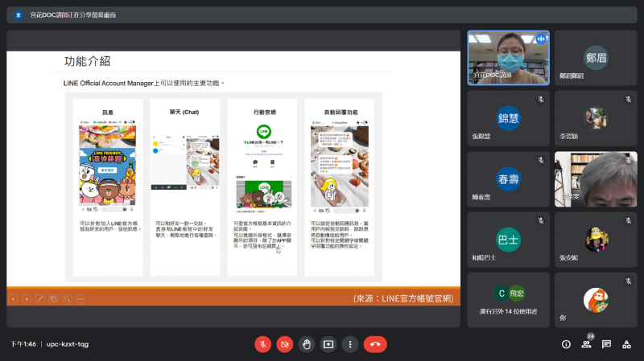The image size is (644, 361).
Task: Select the 鄭眉 participant tile
Action: coord(596,58)
